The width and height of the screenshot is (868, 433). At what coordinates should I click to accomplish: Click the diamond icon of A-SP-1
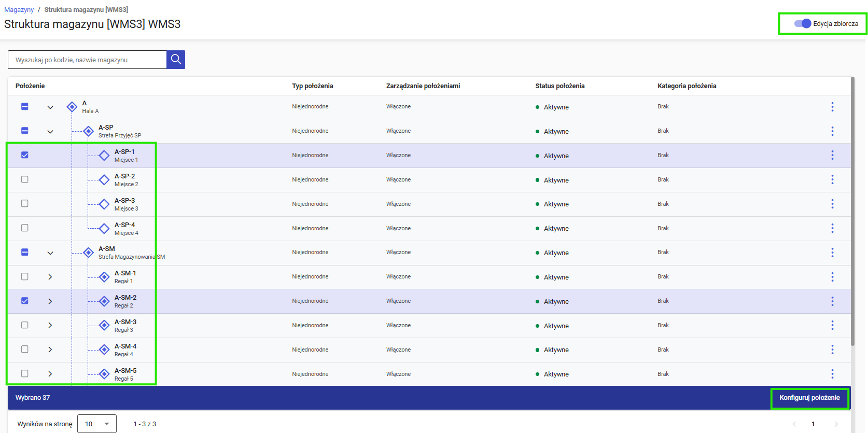click(x=104, y=155)
